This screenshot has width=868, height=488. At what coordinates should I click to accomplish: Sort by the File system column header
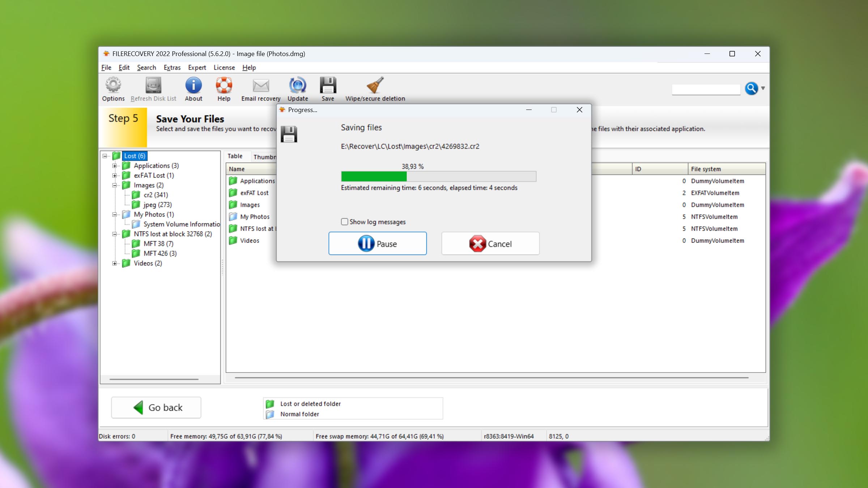pos(727,169)
